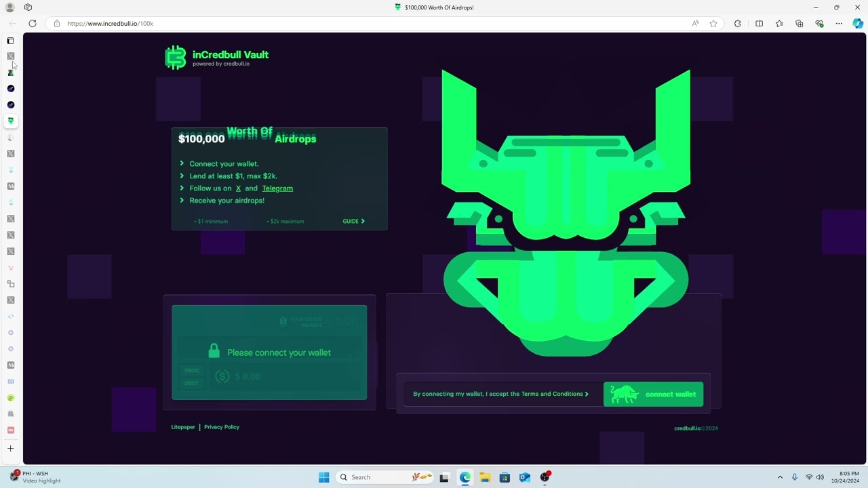This screenshot has height=488, width=868.
Task: Click "Lend at least $1, max $2k." step
Action: click(x=233, y=176)
